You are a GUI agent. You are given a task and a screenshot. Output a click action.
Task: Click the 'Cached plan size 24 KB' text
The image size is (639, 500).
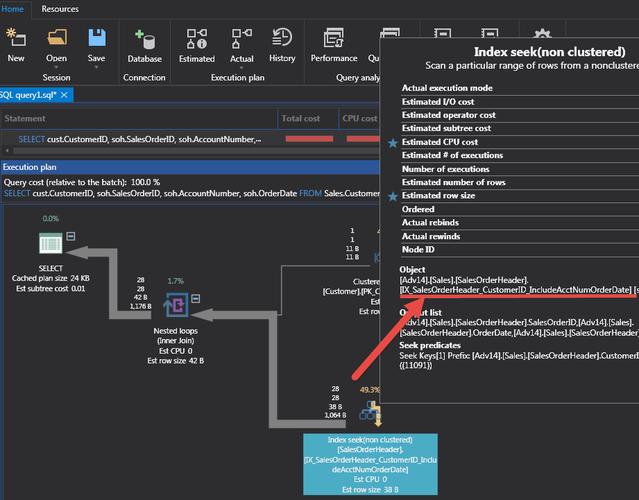click(x=51, y=278)
